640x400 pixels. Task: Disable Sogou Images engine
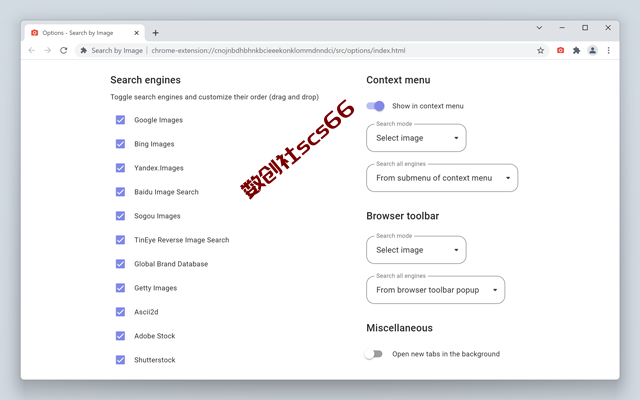[x=120, y=216]
